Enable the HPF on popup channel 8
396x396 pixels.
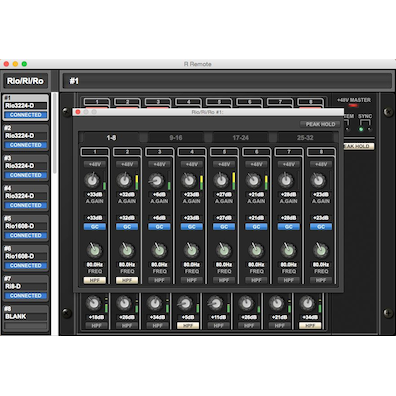321,280
